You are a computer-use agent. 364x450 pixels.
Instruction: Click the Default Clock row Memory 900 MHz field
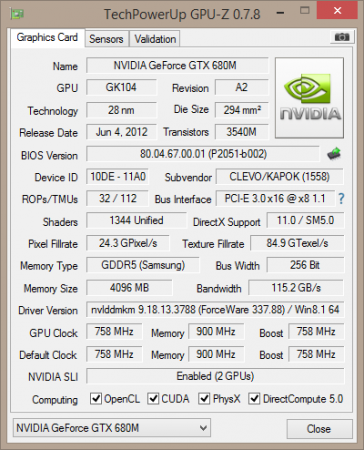(x=216, y=354)
